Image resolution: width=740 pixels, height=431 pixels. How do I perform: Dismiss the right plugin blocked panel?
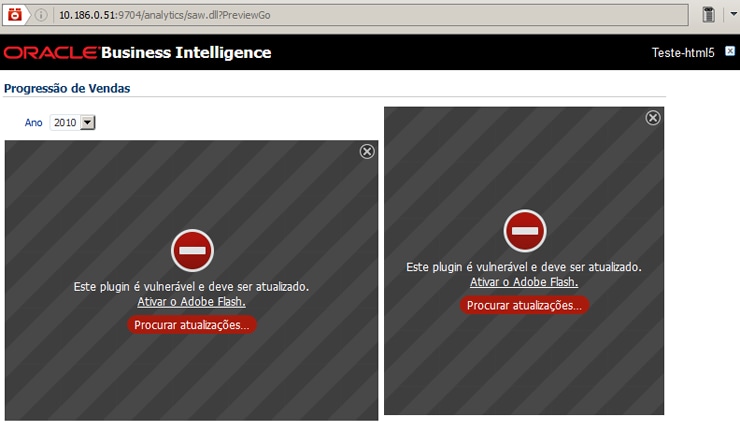tap(653, 118)
